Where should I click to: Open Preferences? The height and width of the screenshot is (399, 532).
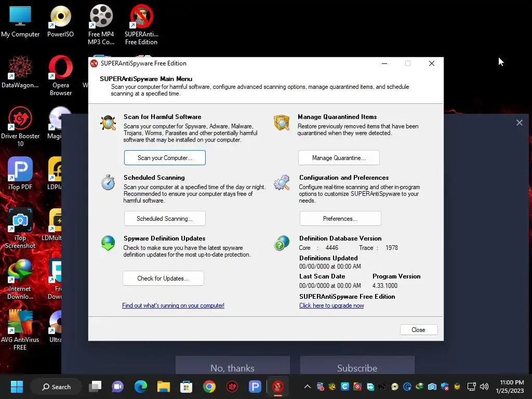click(340, 219)
